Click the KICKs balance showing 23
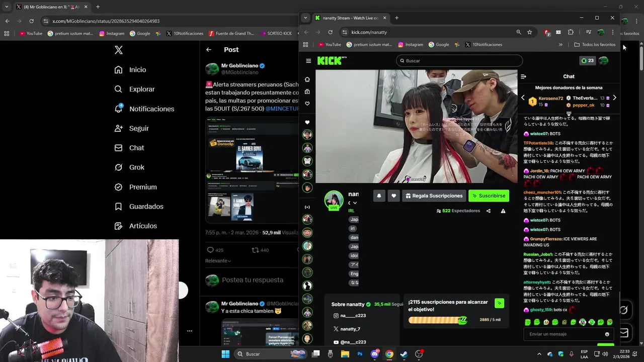 pyautogui.click(x=587, y=61)
